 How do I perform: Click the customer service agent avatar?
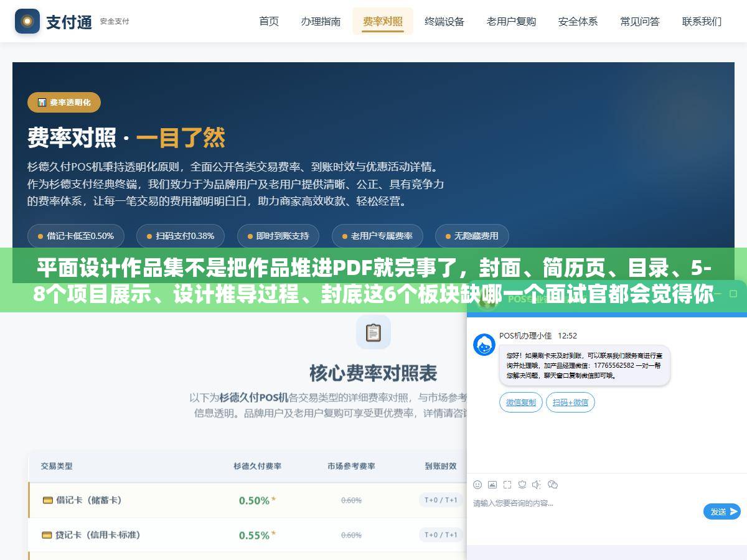484,345
